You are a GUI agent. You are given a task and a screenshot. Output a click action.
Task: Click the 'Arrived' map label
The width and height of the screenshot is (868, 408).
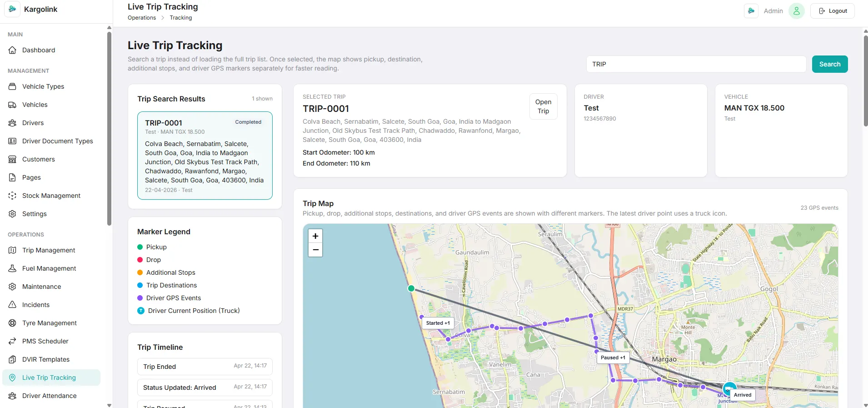[743, 395]
